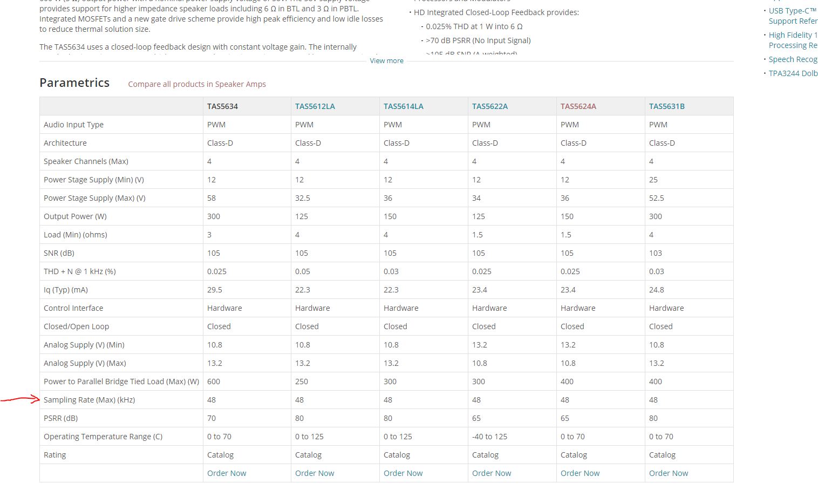Open the TAS5614LA product link

[x=404, y=106]
